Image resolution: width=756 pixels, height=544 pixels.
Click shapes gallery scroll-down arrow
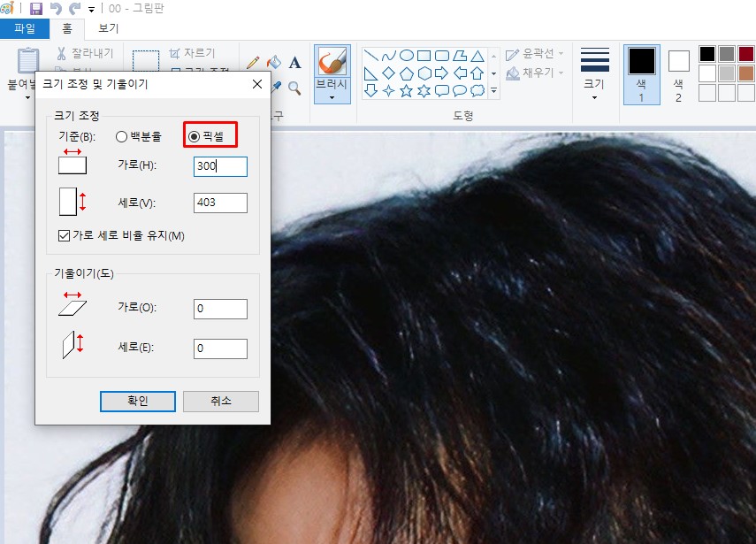[x=493, y=73]
